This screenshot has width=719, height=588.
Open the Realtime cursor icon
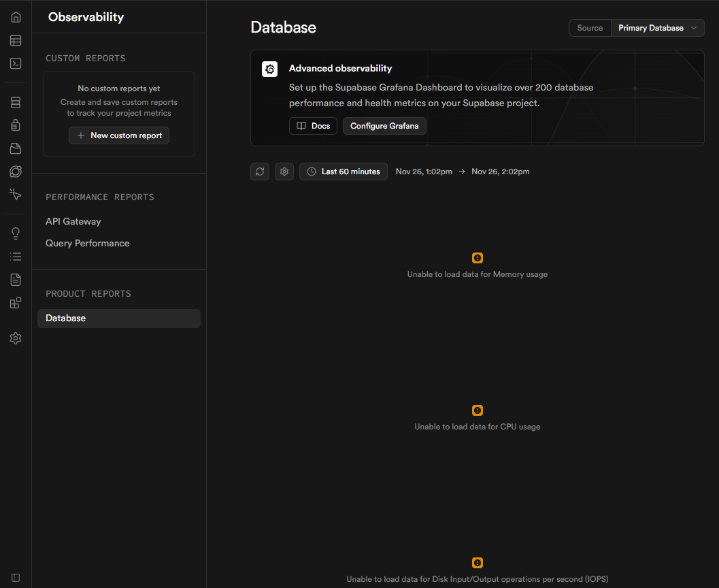(16, 195)
